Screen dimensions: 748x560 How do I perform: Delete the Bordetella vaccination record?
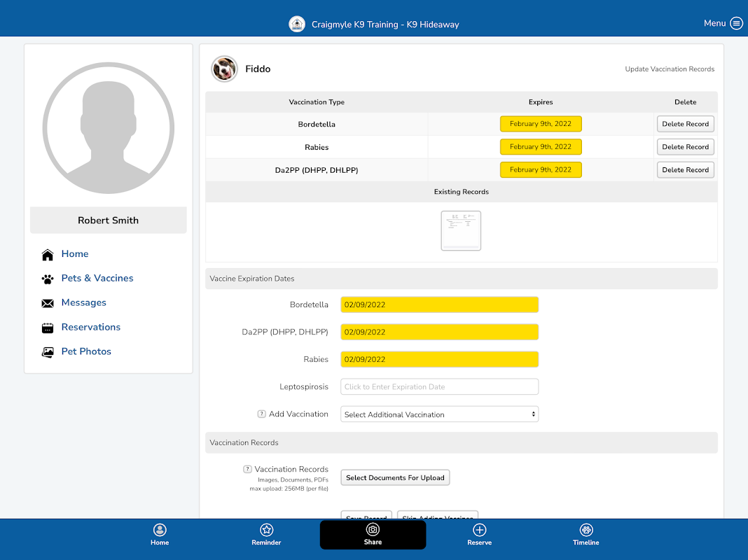pos(685,124)
